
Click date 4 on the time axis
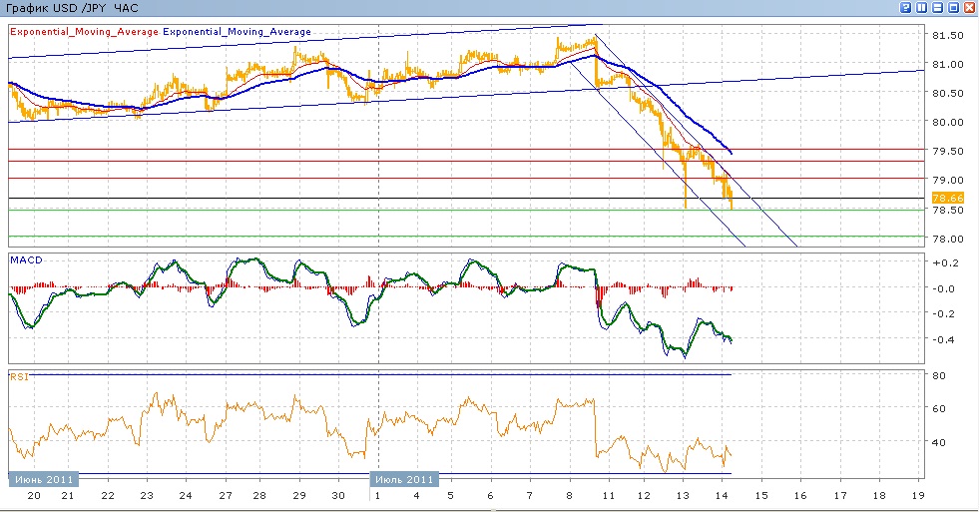(x=416, y=496)
